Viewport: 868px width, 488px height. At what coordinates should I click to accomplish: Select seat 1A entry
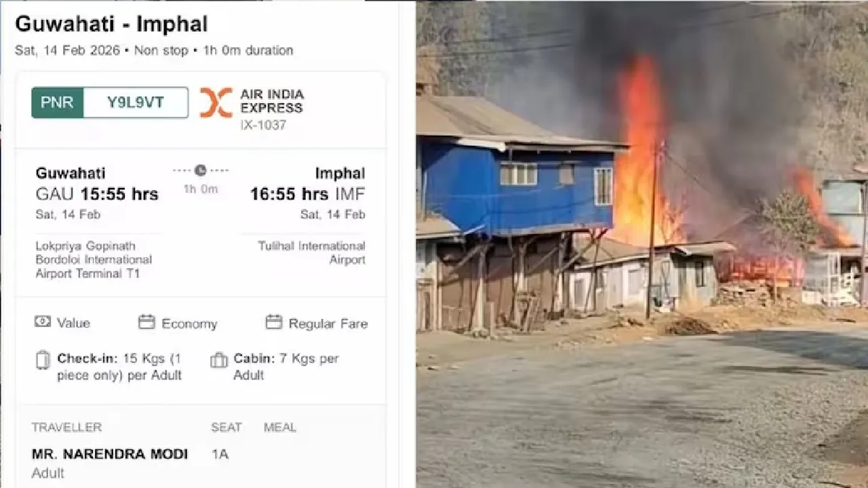coord(220,454)
